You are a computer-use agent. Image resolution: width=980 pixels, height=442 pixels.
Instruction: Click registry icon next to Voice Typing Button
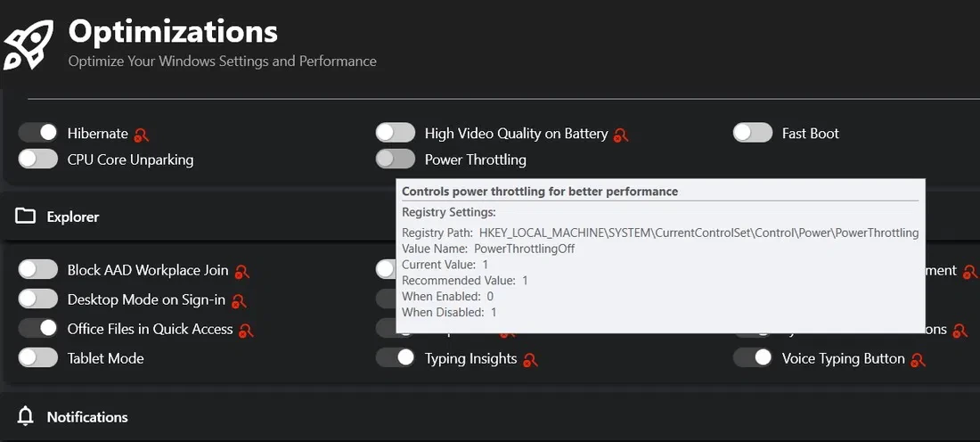point(918,359)
